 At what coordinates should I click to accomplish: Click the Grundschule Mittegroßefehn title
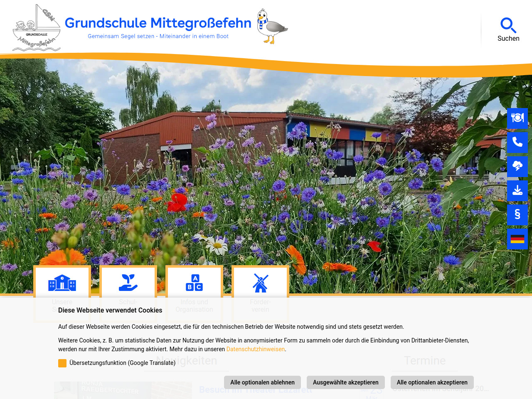point(158,23)
